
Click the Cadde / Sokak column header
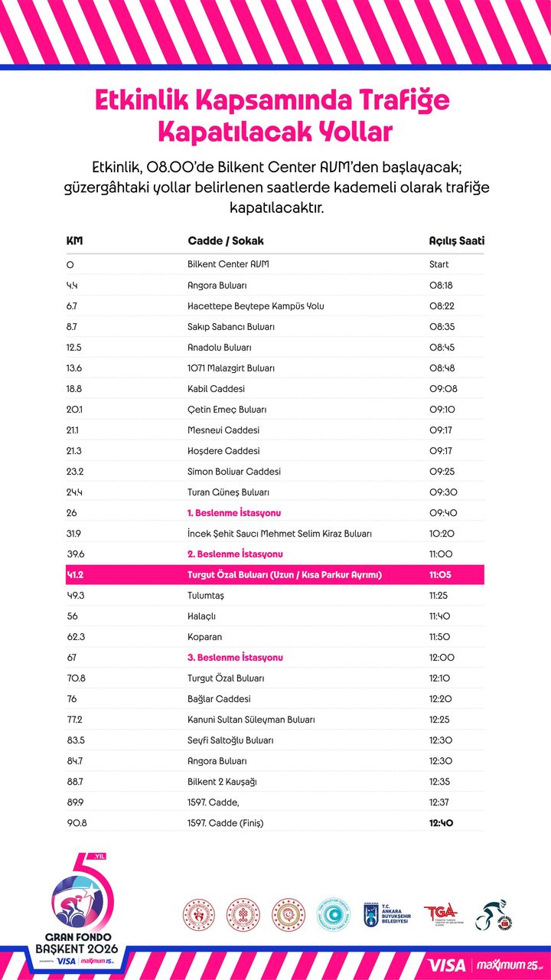[x=226, y=241]
